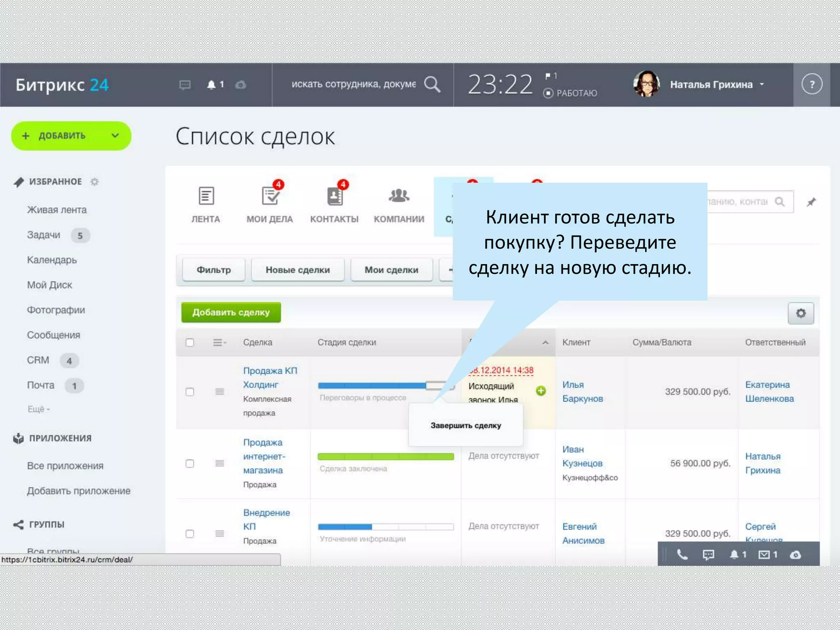This screenshot has height=630, width=840.
Task: Open the bell notifications icon in header
Action: coord(211,85)
